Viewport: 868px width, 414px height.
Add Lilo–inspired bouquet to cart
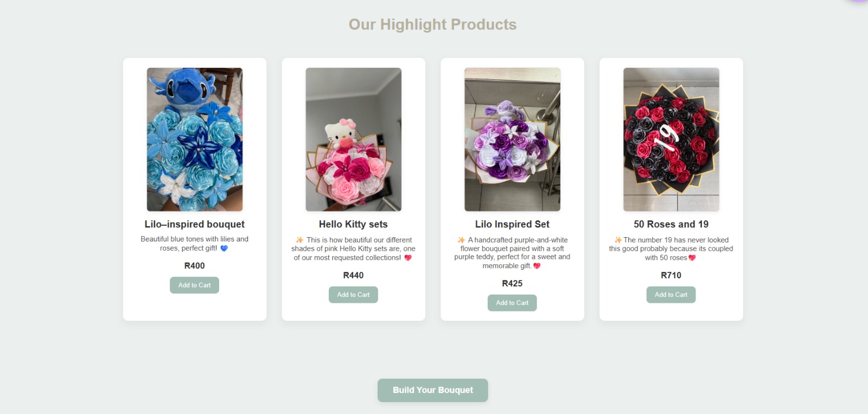(194, 285)
